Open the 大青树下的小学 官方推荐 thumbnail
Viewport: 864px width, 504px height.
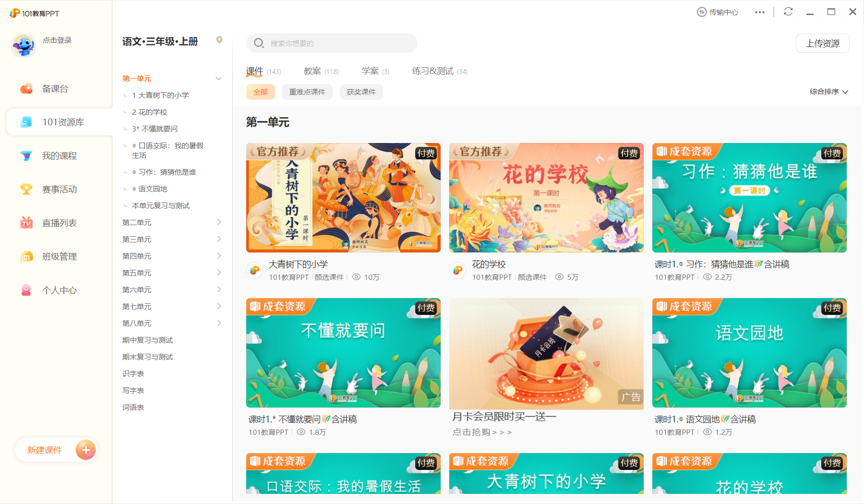343,198
